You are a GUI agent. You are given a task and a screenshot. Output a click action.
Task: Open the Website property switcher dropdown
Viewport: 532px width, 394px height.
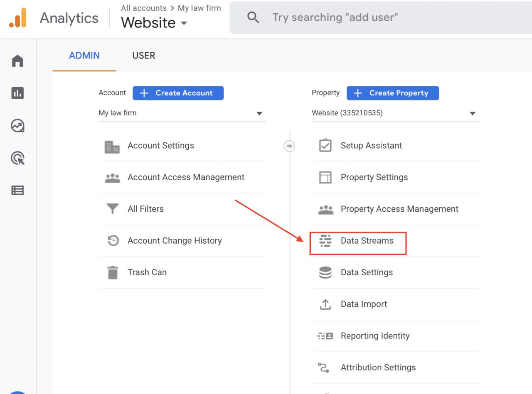(x=154, y=22)
